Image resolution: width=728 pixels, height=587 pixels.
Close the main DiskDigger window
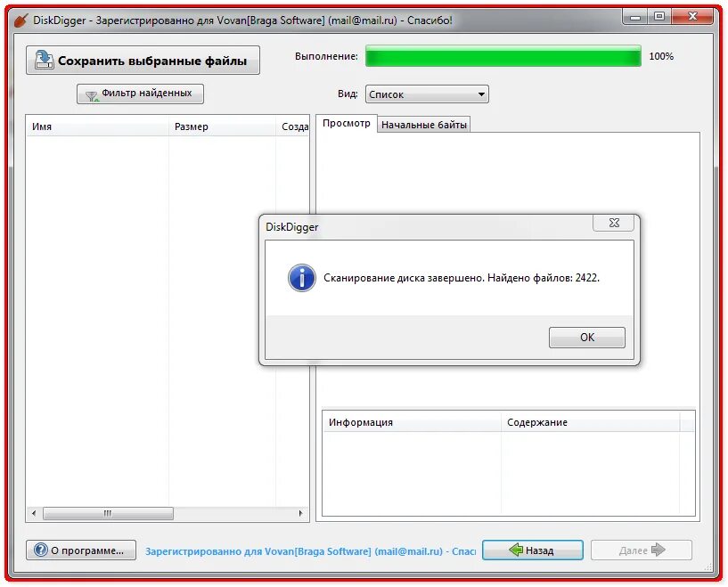tap(692, 17)
